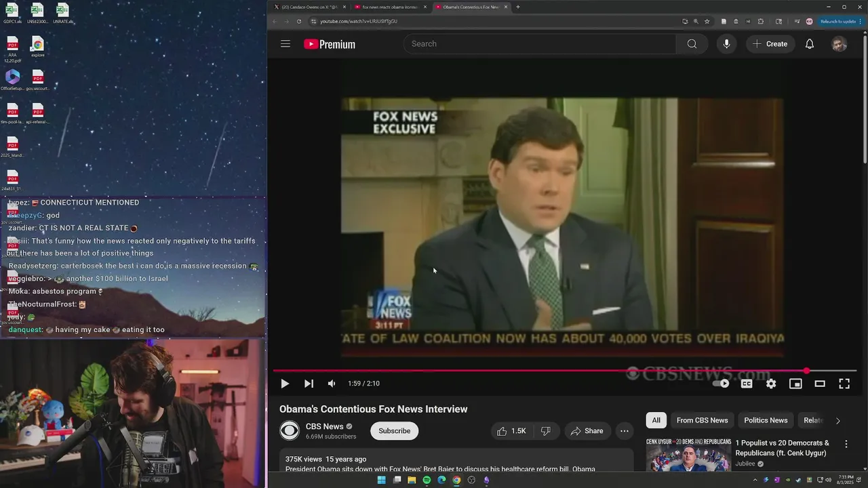Bookmark this page star icon
Screen dimensions: 868x488
[x=707, y=21]
